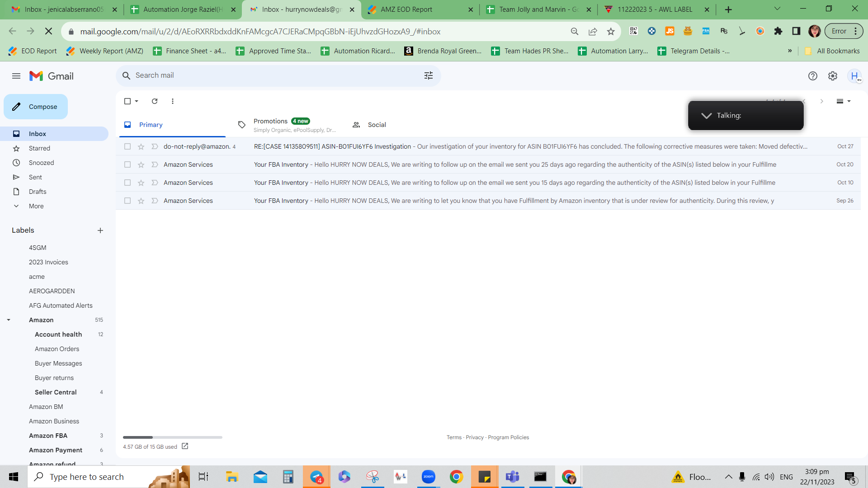Open Zoom from the taskbar
Screen dimensions: 868x488
[428, 477]
